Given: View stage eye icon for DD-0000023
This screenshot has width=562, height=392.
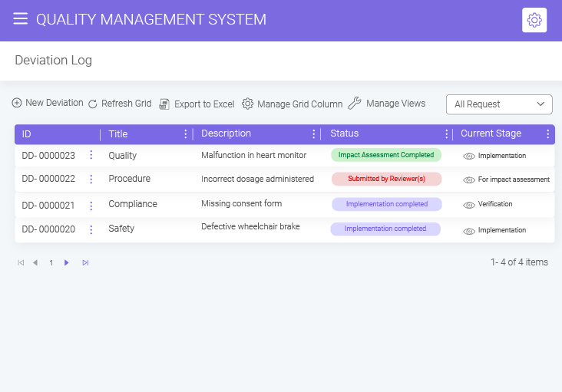Looking at the screenshot, I should (469, 156).
